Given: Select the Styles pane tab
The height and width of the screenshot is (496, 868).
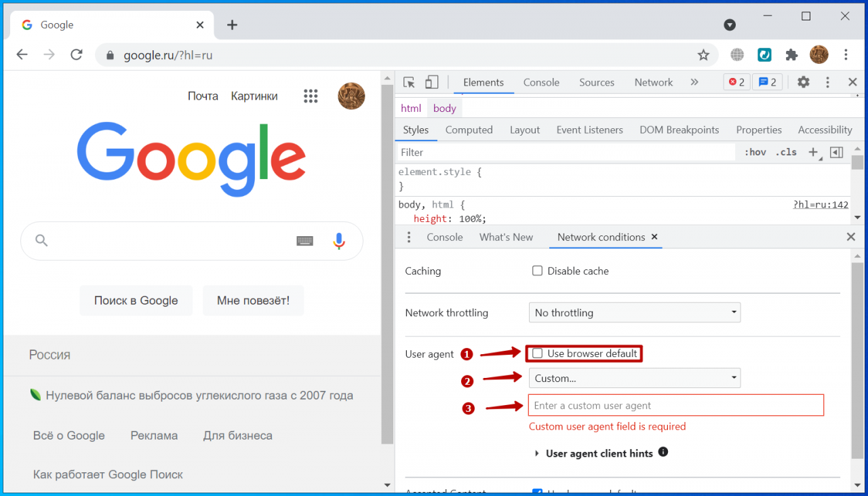Looking at the screenshot, I should click(416, 130).
